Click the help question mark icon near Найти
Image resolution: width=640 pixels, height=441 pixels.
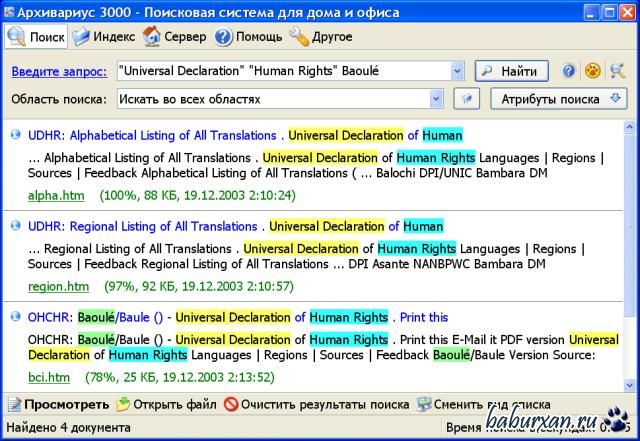click(x=569, y=71)
